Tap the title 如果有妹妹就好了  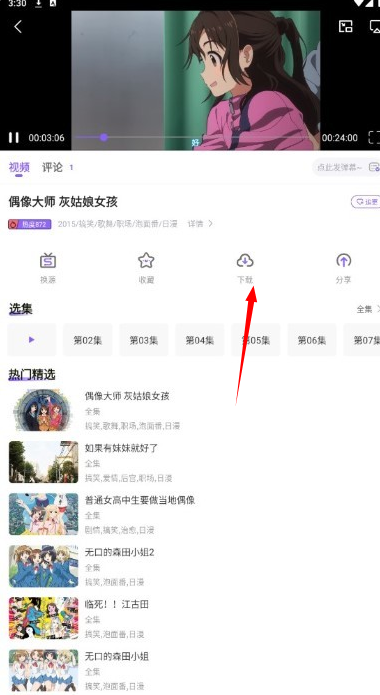[x=121, y=448]
